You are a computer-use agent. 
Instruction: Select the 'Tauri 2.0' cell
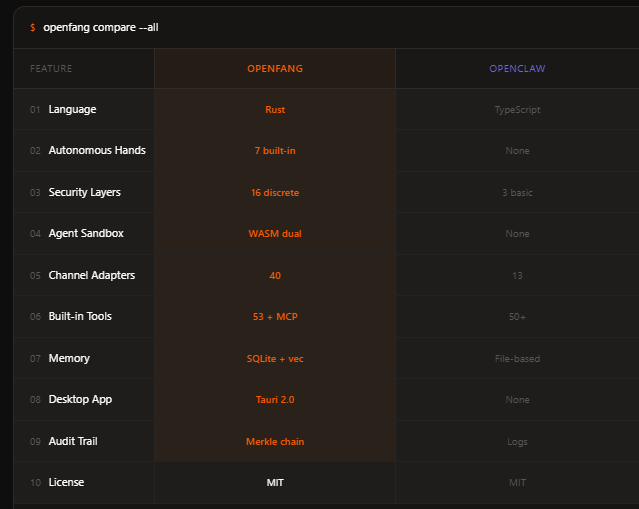[275, 400]
